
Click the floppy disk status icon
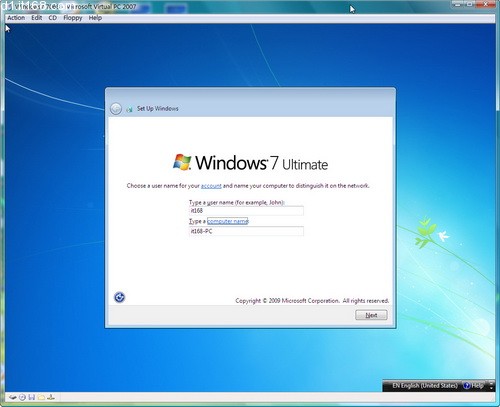pos(32,397)
